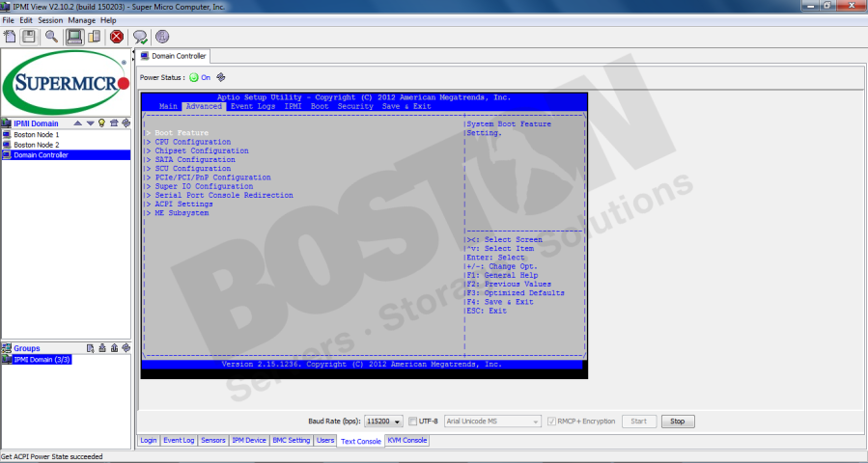868x463 pixels.
Task: Open the Manage menu
Action: [82, 20]
